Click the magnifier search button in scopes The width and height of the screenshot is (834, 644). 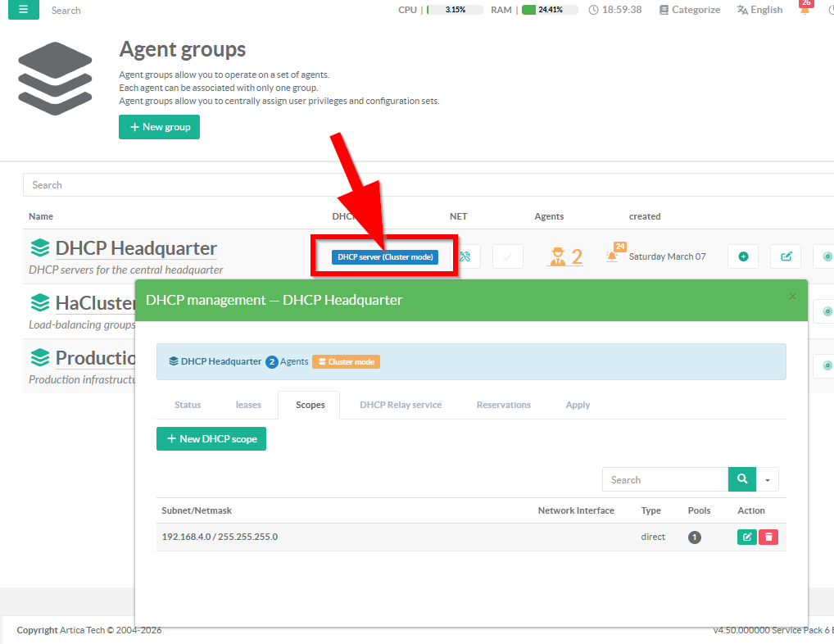click(x=741, y=479)
